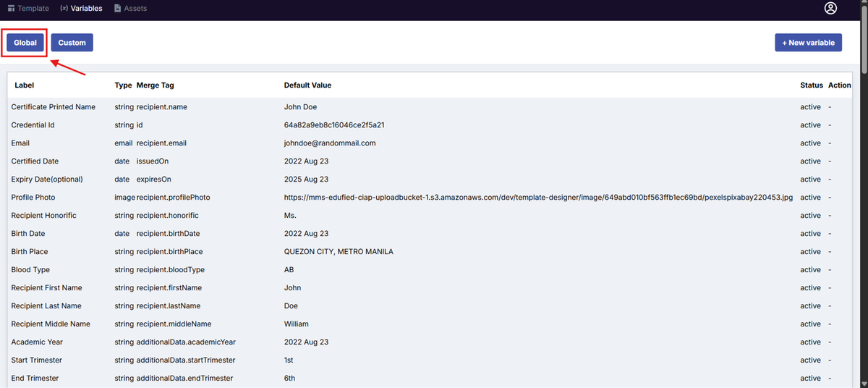
Task: Click the recipient.bloodType merge tag
Action: pyautogui.click(x=171, y=270)
